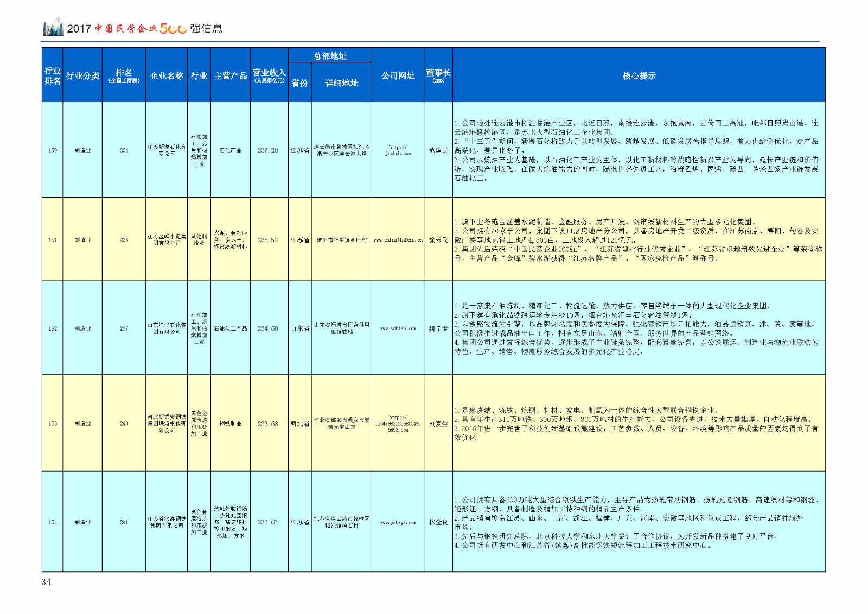Viewport: 868px width, 614px height.
Task: Select industry rank cell 154
Action: [x=53, y=522]
